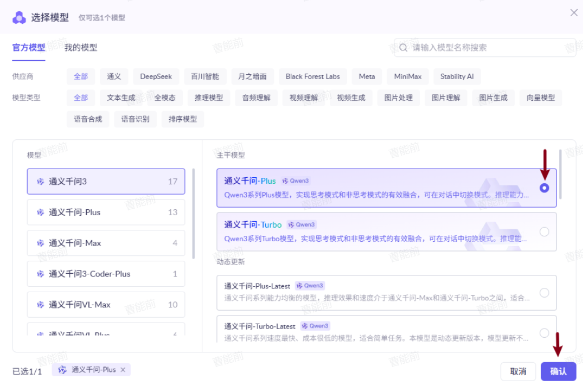The width and height of the screenshot is (583, 392).
Task: Filter supplier by 月之暗面
Action: coord(253,76)
